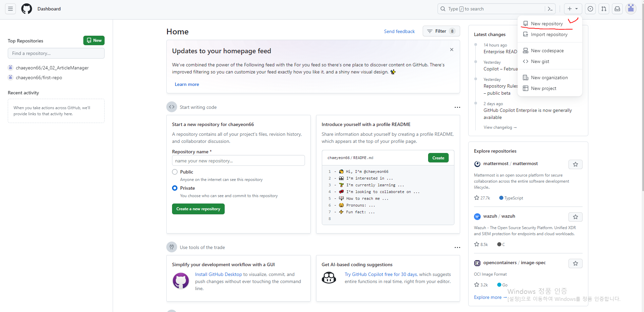Open the Install GitHub Desktop link

pos(219,274)
